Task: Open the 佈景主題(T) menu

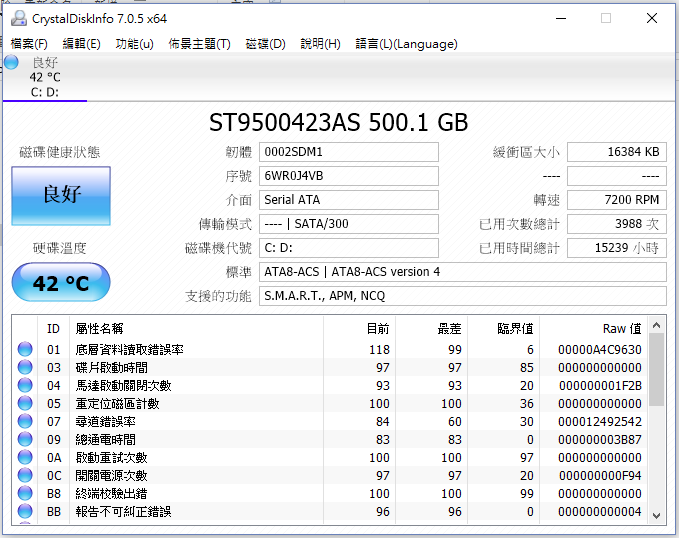Action: click(x=199, y=44)
